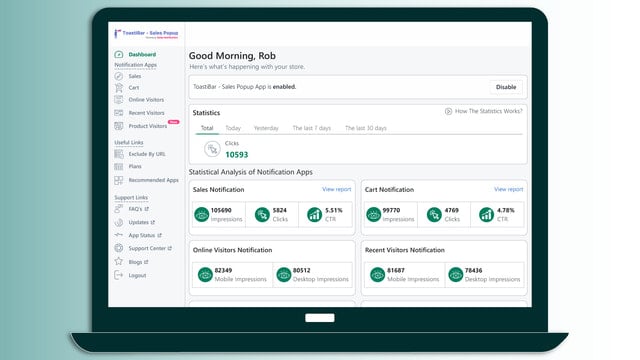
Task: Select the Recent Visitors sidebar icon
Action: pyautogui.click(x=119, y=113)
